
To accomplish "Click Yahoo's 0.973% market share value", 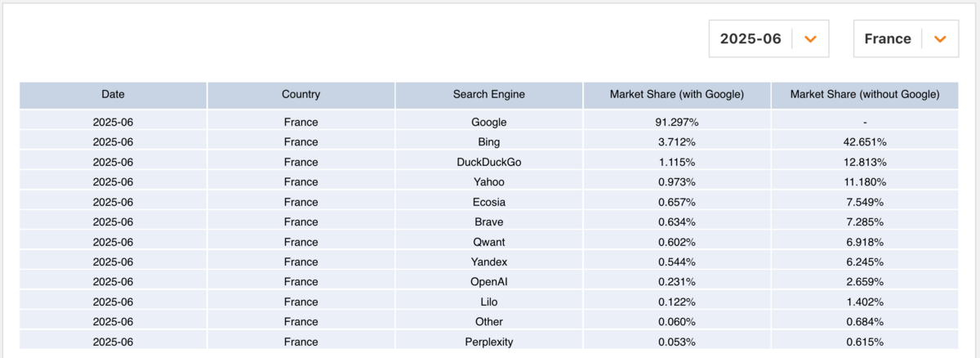I will [x=677, y=182].
